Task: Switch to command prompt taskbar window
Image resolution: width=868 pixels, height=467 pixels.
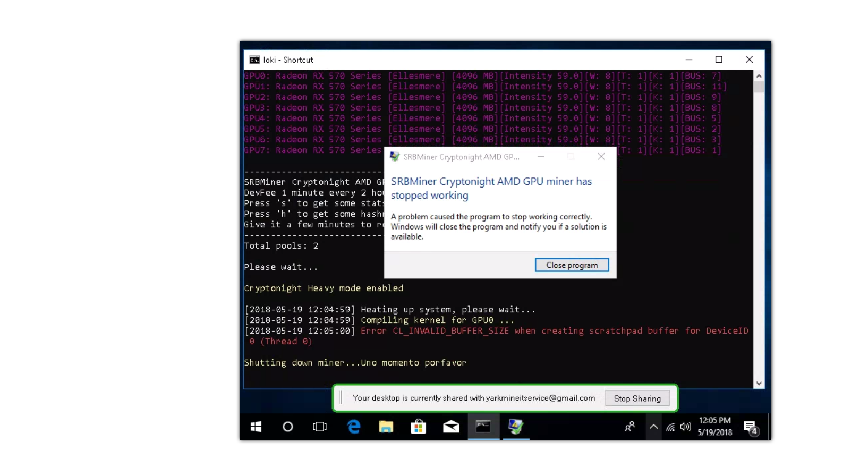Action: [x=483, y=427]
